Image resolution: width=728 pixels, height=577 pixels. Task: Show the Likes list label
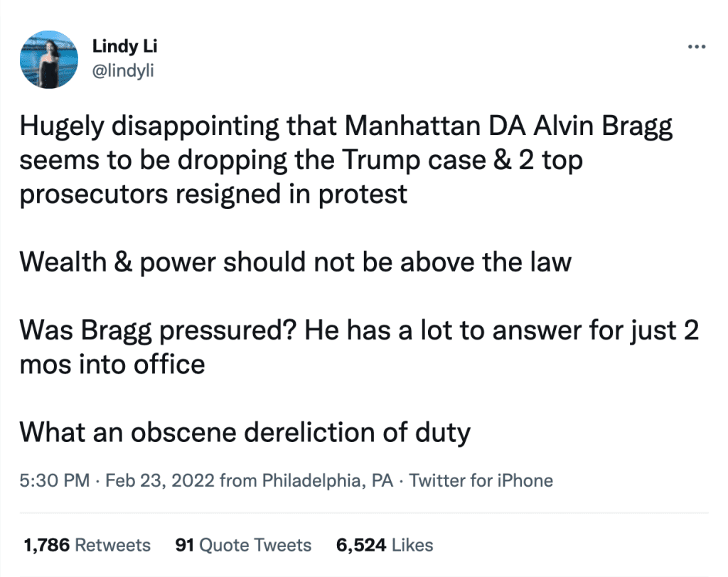[412, 545]
